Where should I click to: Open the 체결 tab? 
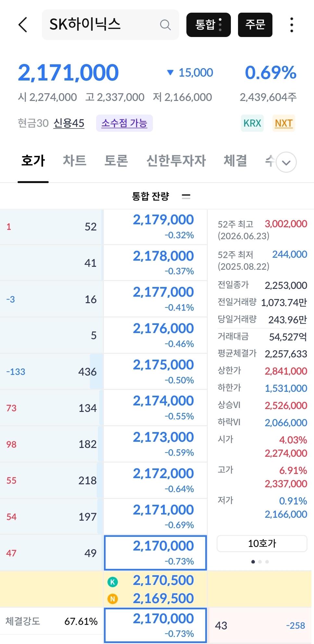click(x=235, y=161)
